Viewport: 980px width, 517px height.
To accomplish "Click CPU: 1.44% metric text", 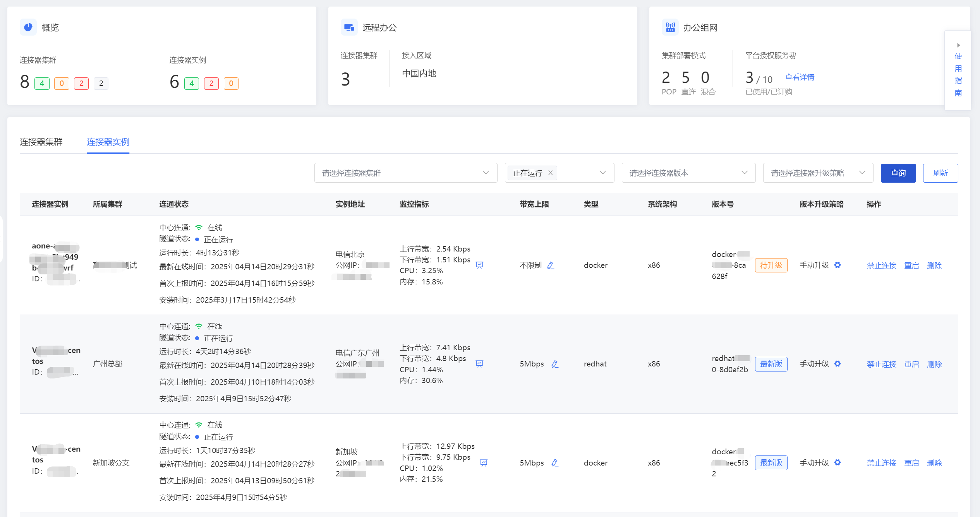I will (x=421, y=370).
